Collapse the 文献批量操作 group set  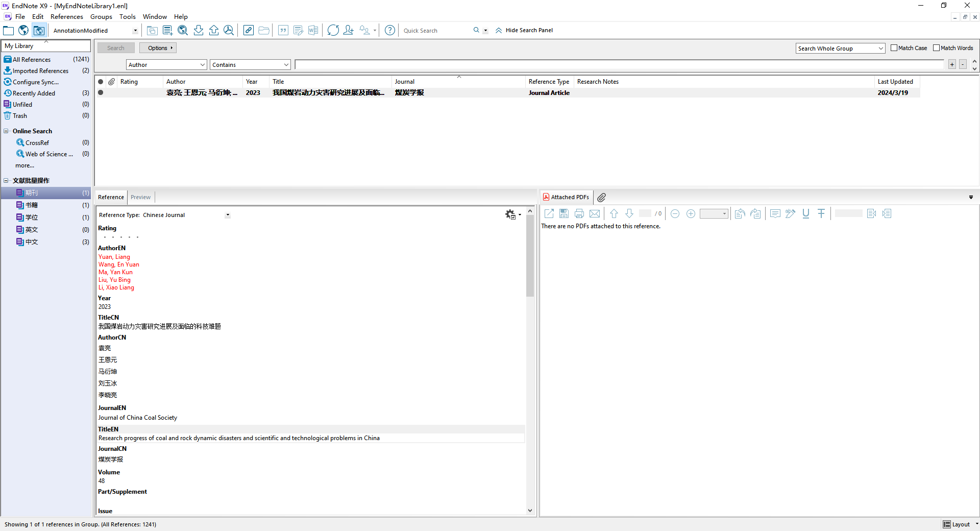(x=6, y=181)
